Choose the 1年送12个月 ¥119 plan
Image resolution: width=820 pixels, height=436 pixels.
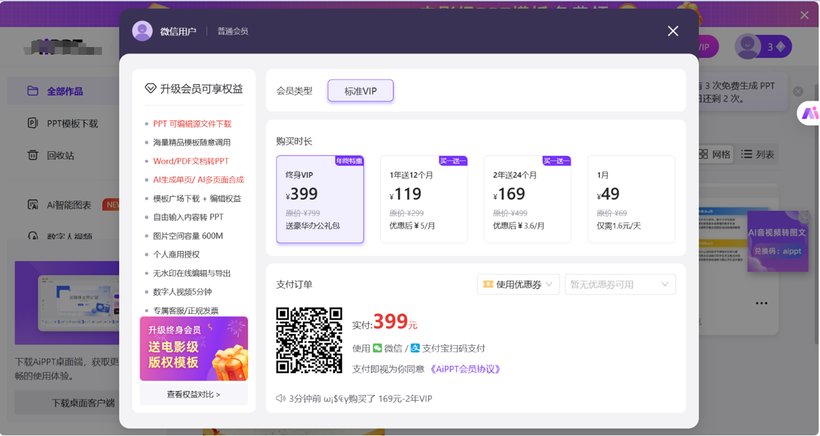pos(424,199)
